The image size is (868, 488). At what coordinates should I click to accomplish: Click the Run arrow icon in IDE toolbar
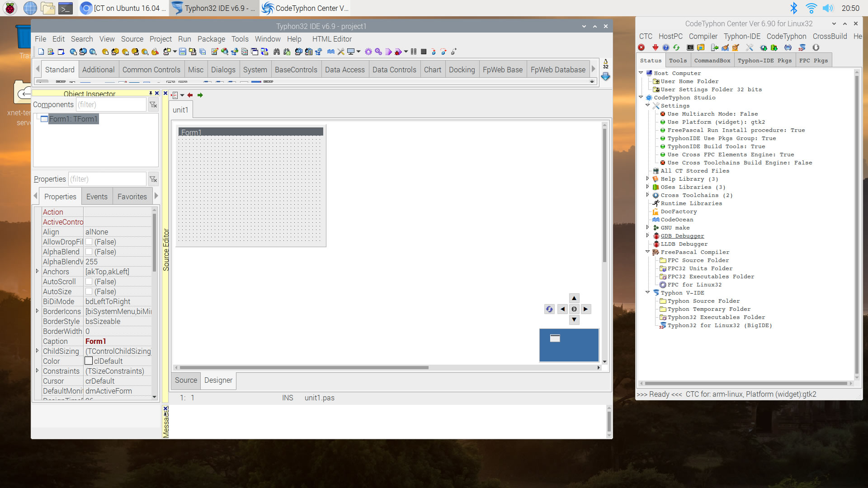point(388,52)
